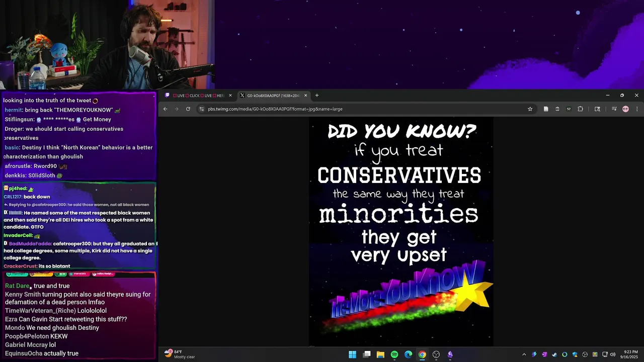Click chat username Droger
The height and width of the screenshot is (362, 644).
click(x=14, y=129)
